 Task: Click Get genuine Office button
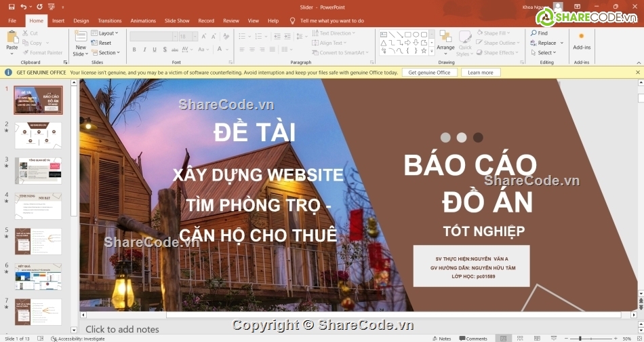tap(429, 73)
